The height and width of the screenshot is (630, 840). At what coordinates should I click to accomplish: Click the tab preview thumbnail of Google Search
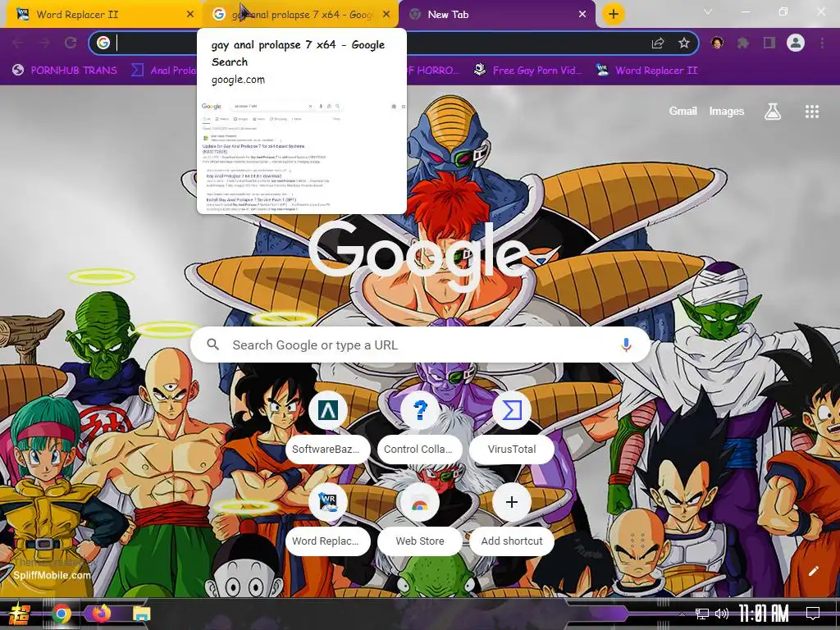302,155
